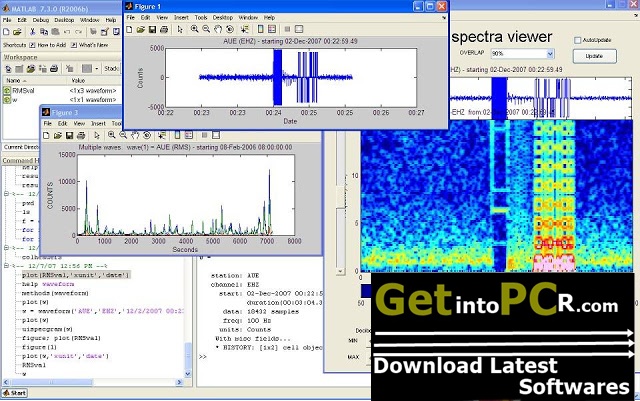Open the How to Add shortcut
This screenshot has height=401, width=640.
47,45
